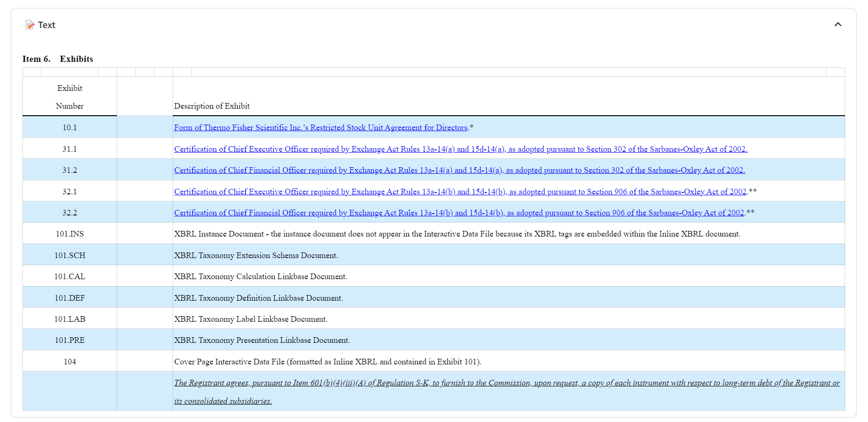Select the XBRL Taxonomy Extension Schema row
This screenshot has height=422, width=868.
pyautogui.click(x=257, y=255)
